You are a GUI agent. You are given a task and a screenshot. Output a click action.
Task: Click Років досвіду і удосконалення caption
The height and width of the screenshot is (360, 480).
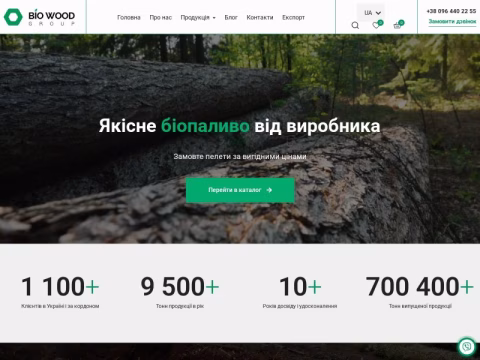click(x=300, y=306)
